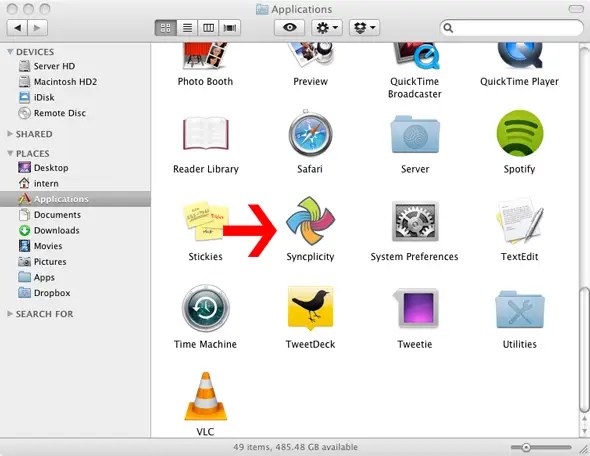The image size is (590, 456).
Task: Go back with the left arrow button
Action: point(17,27)
